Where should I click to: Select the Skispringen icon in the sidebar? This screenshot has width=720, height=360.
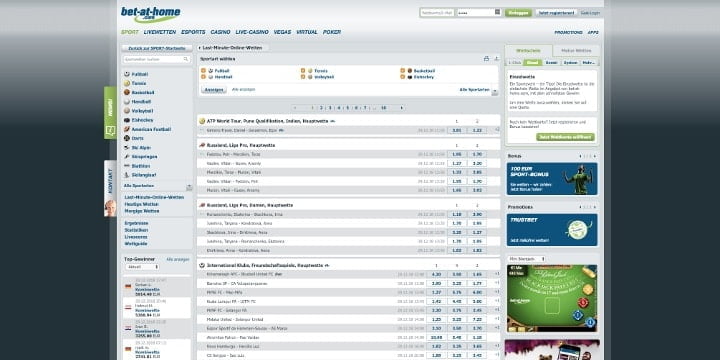point(127,157)
